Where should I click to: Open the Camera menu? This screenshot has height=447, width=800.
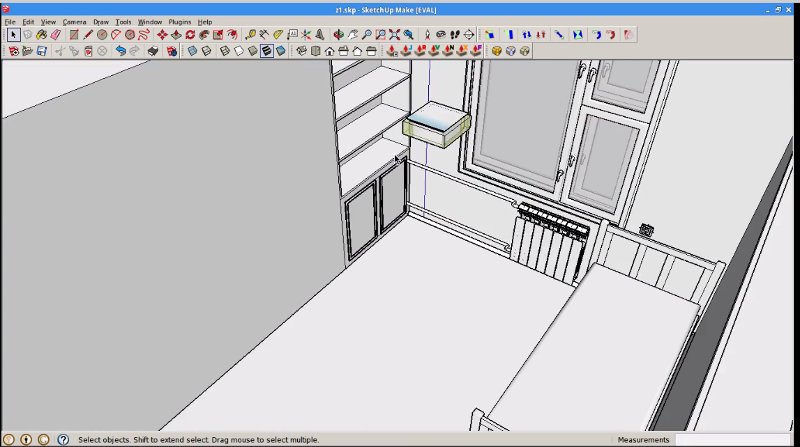[74, 21]
